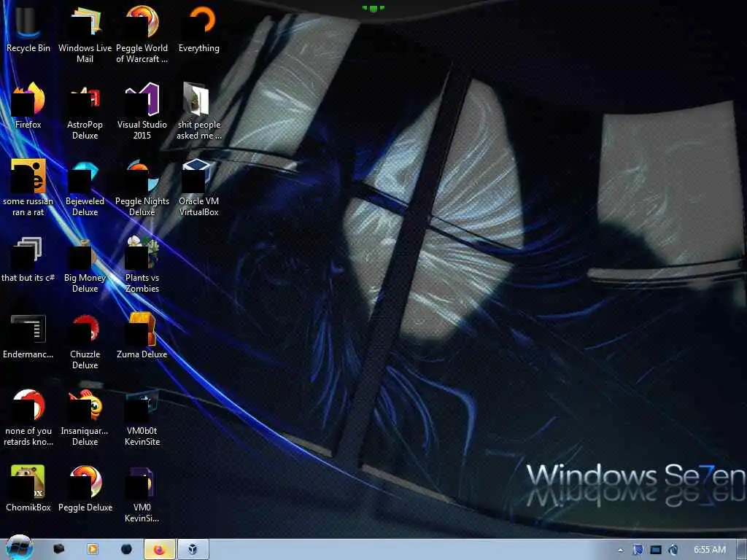The height and width of the screenshot is (560, 747).
Task: Select Chuzzle Deluxe game icon
Action: 85,341
